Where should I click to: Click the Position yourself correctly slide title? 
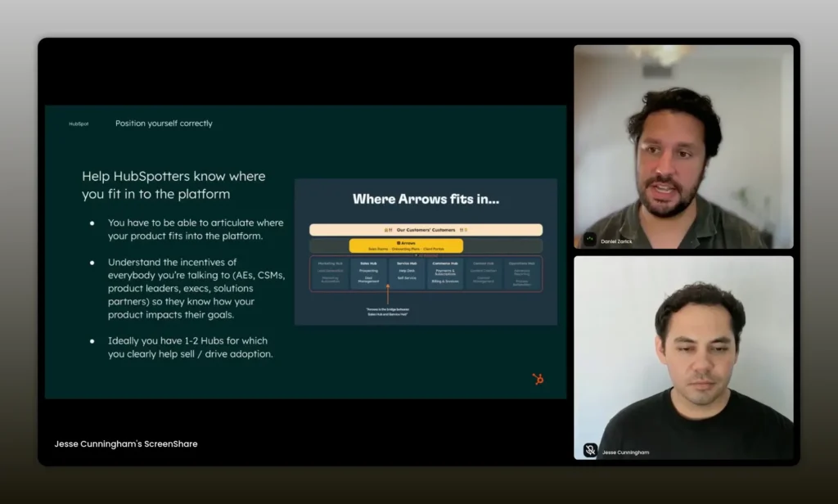click(164, 124)
